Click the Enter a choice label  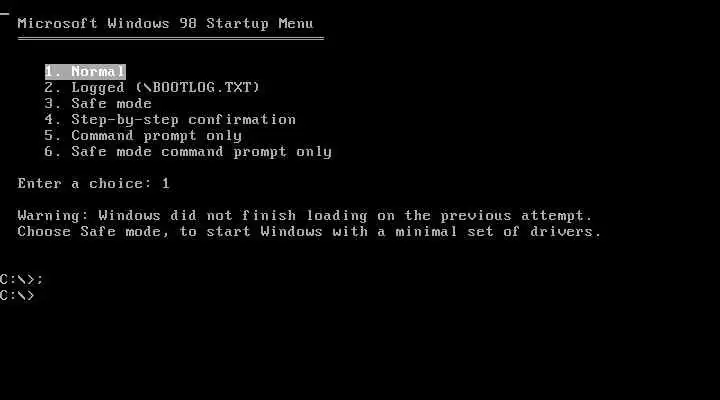click(x=84, y=184)
